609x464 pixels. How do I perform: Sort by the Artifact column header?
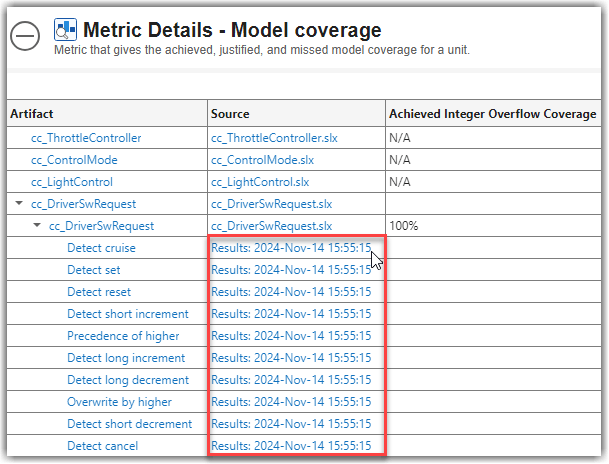[32, 114]
